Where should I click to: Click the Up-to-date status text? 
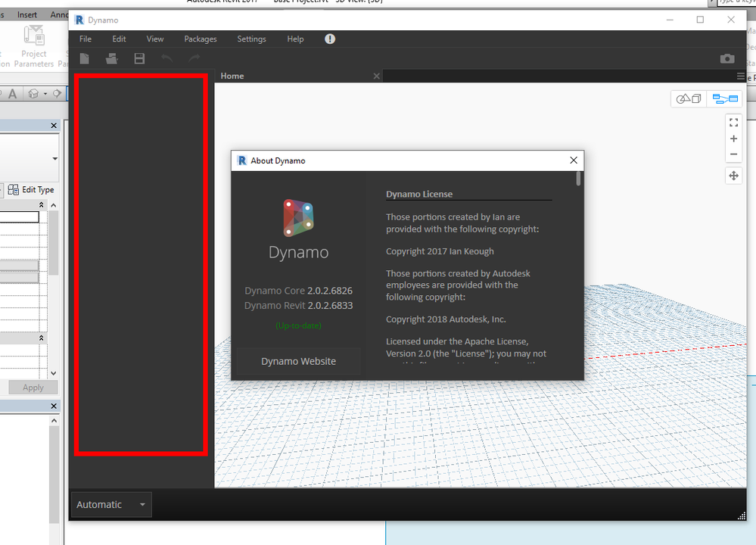point(298,325)
